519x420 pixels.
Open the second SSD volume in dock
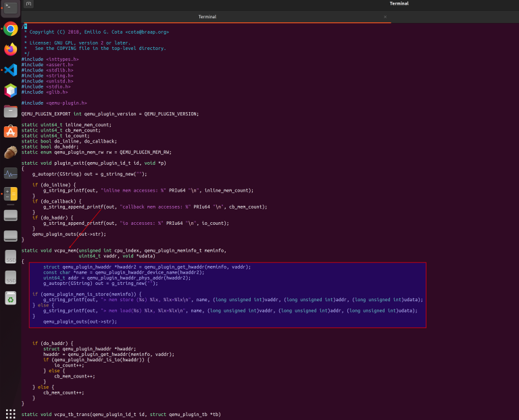pos(11,278)
